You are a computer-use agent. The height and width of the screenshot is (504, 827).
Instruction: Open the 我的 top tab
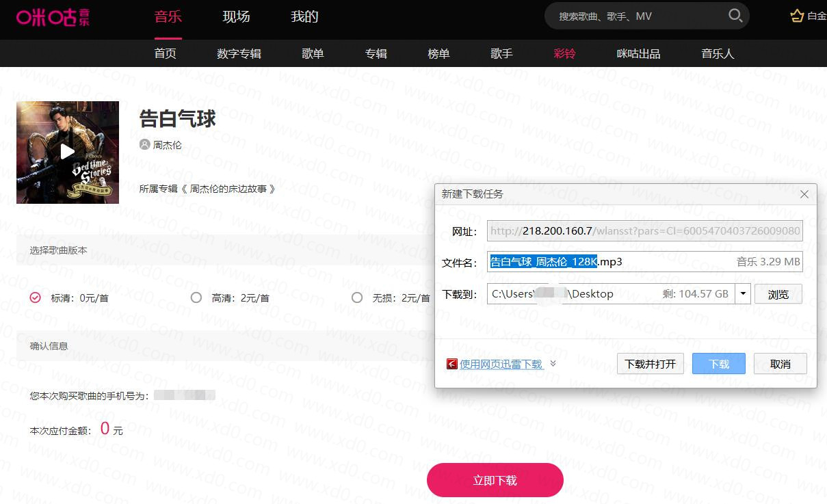[305, 16]
